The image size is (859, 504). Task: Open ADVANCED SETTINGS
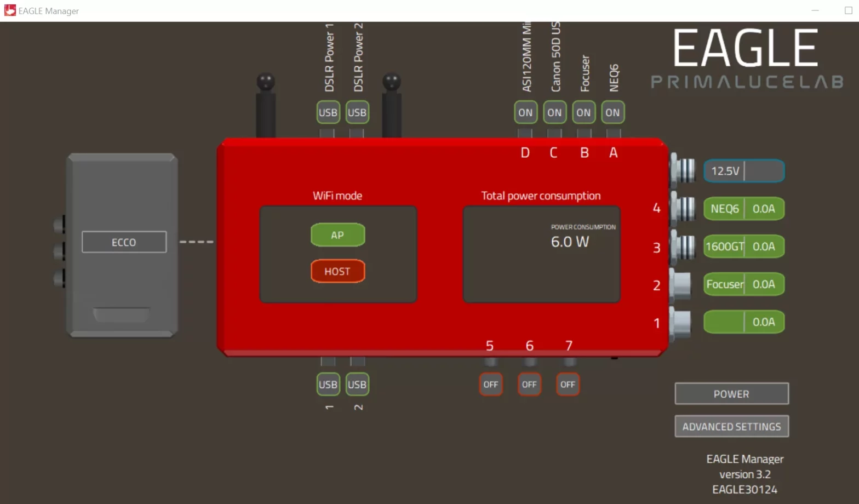coord(731,426)
